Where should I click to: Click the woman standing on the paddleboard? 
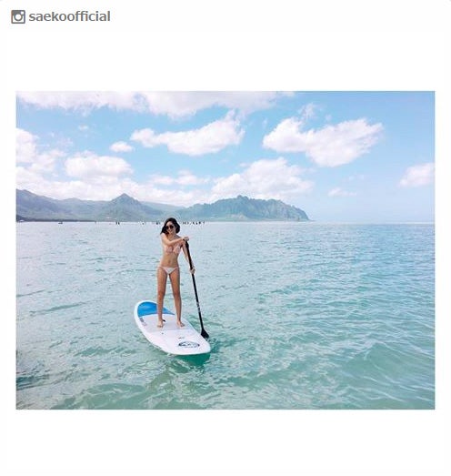coord(173,272)
